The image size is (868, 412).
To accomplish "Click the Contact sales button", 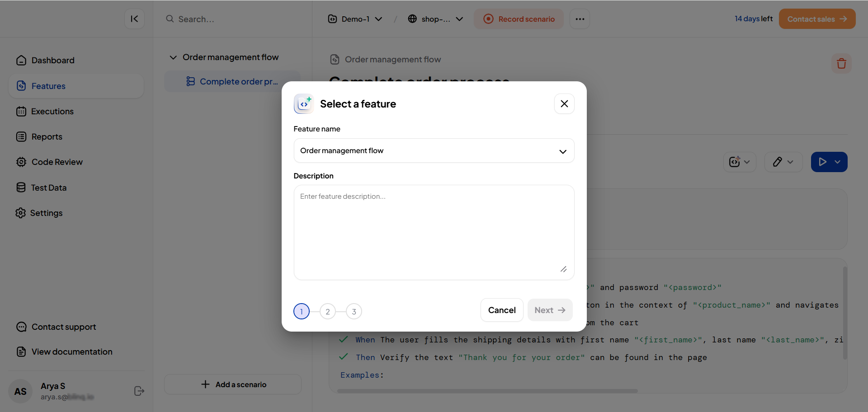I will (x=816, y=19).
